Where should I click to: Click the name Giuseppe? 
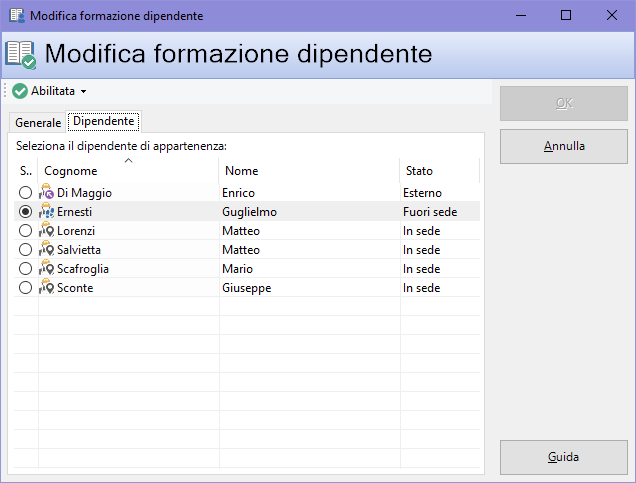(247, 288)
